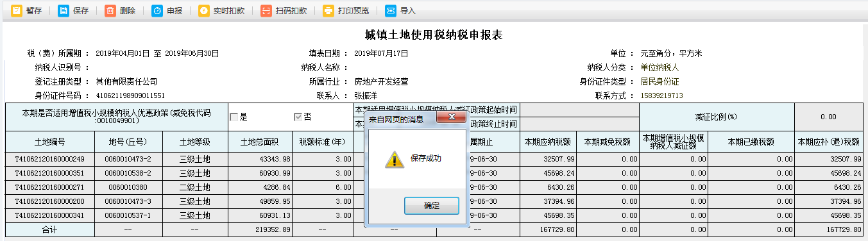Click the 申报 toolbar label
This screenshot has width=868, height=241.
point(174,11)
